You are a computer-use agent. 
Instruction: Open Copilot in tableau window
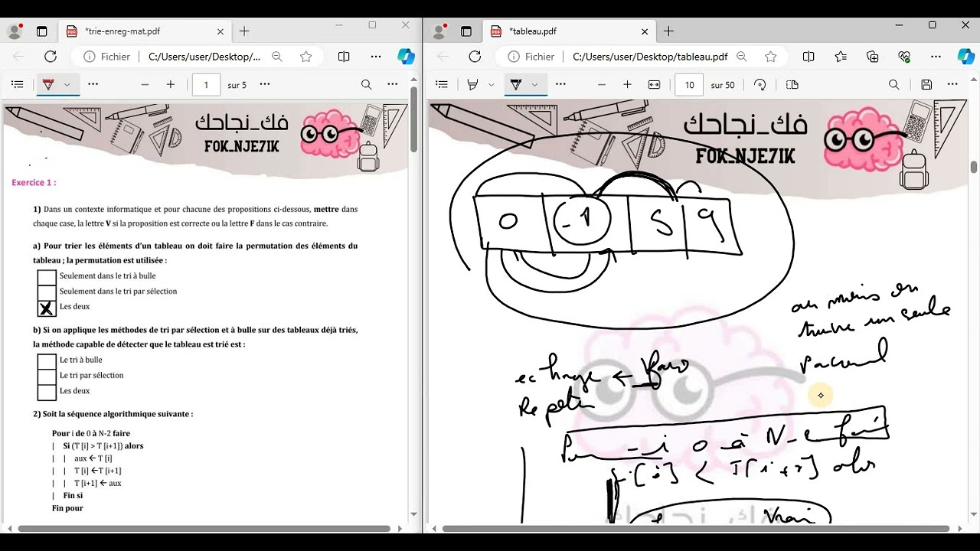(966, 57)
